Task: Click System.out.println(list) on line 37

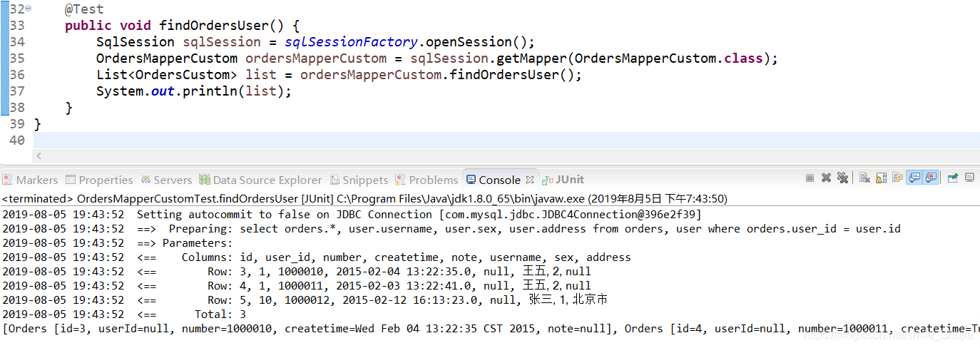Action: pos(194,91)
